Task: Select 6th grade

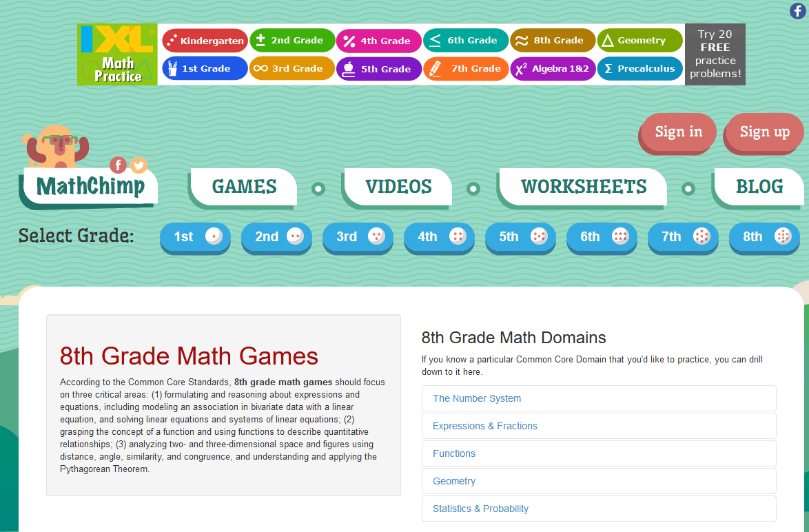Action: [x=602, y=236]
